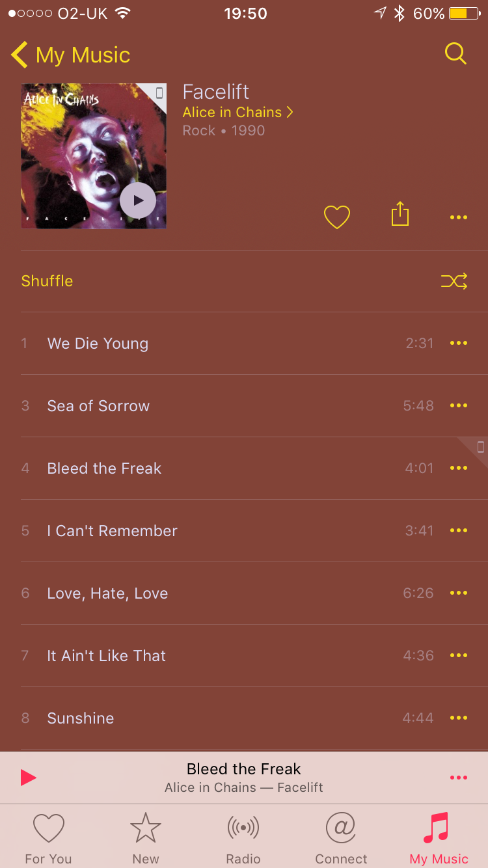Open album more options ellipsis beside share

459,217
